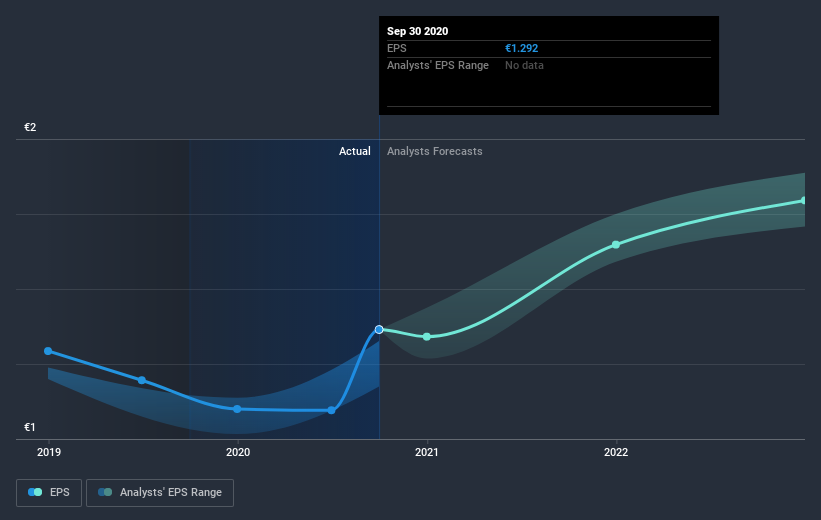This screenshot has height=520, width=821.
Task: Click the 2021 x-axis label
Action: 427,452
